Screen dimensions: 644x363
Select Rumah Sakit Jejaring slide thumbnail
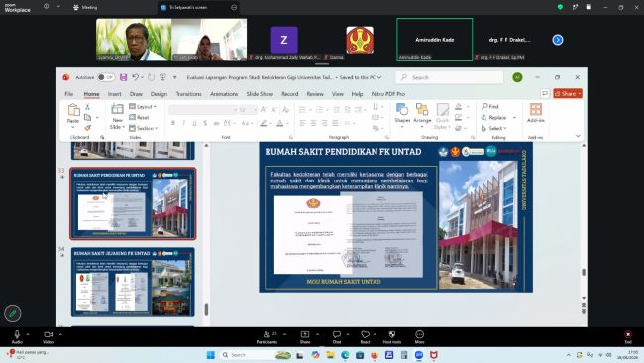[x=133, y=282]
